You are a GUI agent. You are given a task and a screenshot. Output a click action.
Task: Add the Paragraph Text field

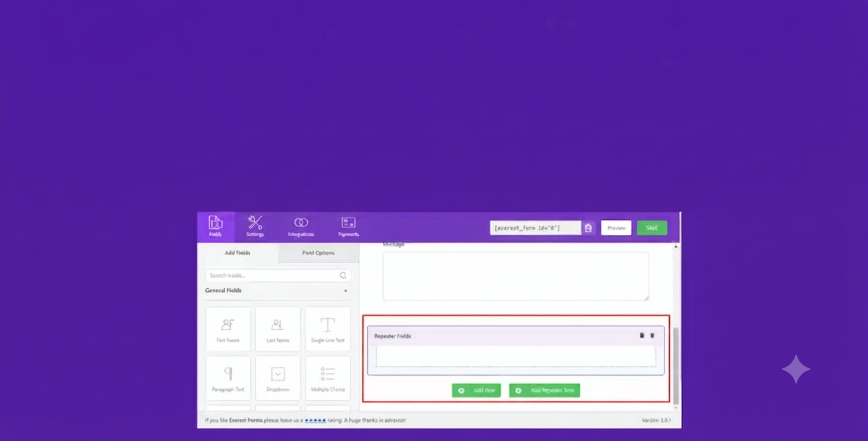[228, 378]
